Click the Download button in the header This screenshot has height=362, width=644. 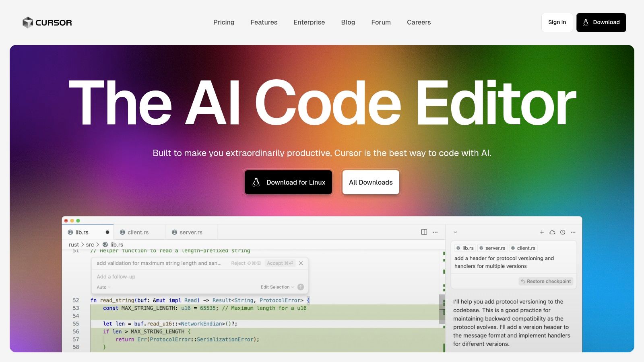tap(601, 23)
